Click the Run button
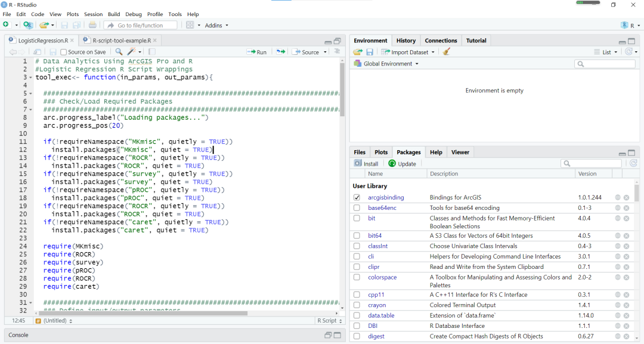Viewport: 644px width, 344px height. pos(258,52)
